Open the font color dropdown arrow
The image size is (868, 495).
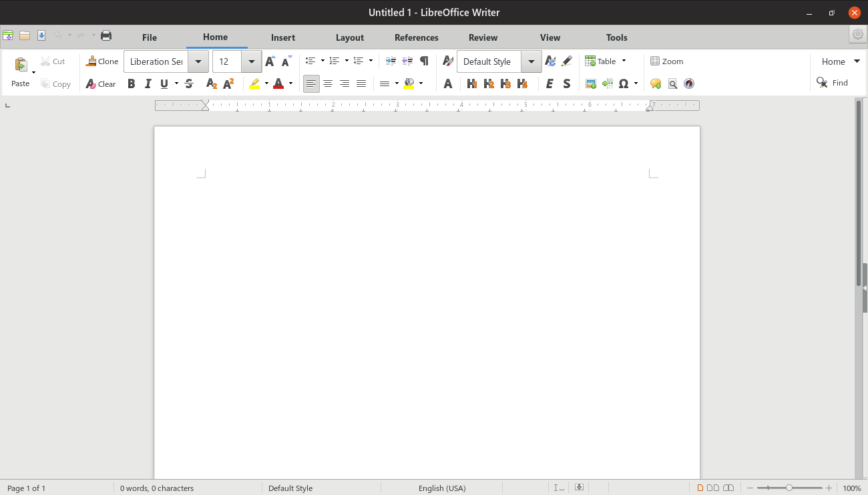coord(290,84)
